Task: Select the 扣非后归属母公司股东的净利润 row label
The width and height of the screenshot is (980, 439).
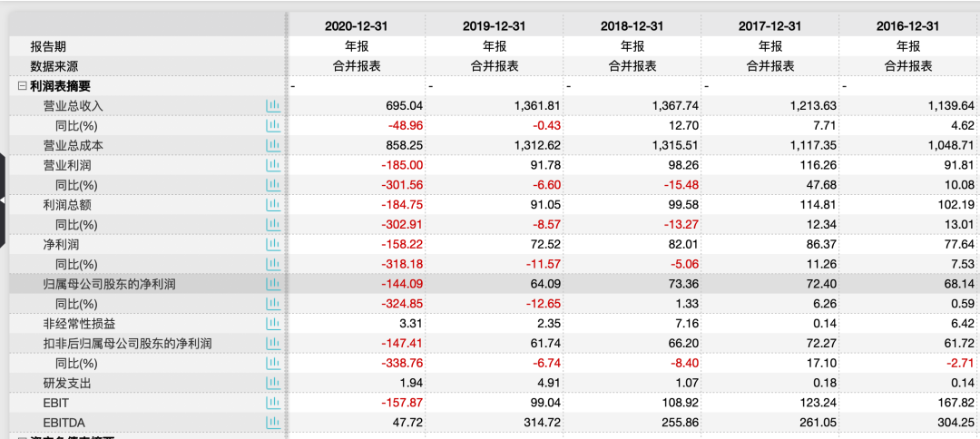Action: coord(128,344)
